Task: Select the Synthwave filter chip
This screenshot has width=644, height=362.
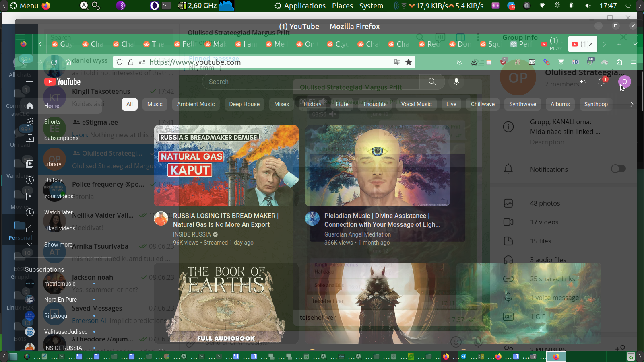Action: click(x=522, y=104)
